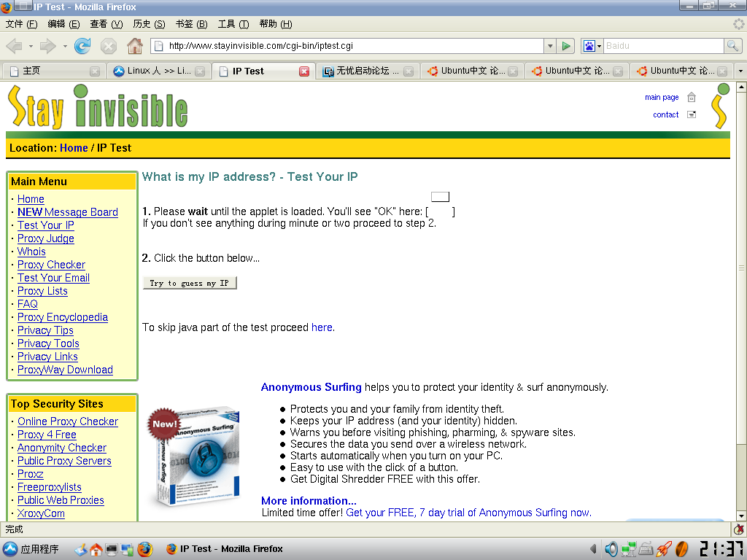Click IP Test - Mozilla Firefox taskbar button
The width and height of the screenshot is (747, 560).
coord(224,549)
